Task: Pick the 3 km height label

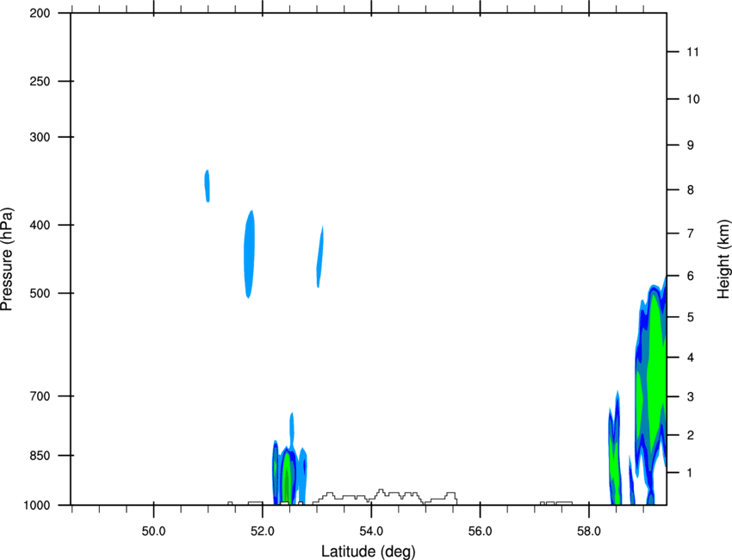Action: coord(691,397)
